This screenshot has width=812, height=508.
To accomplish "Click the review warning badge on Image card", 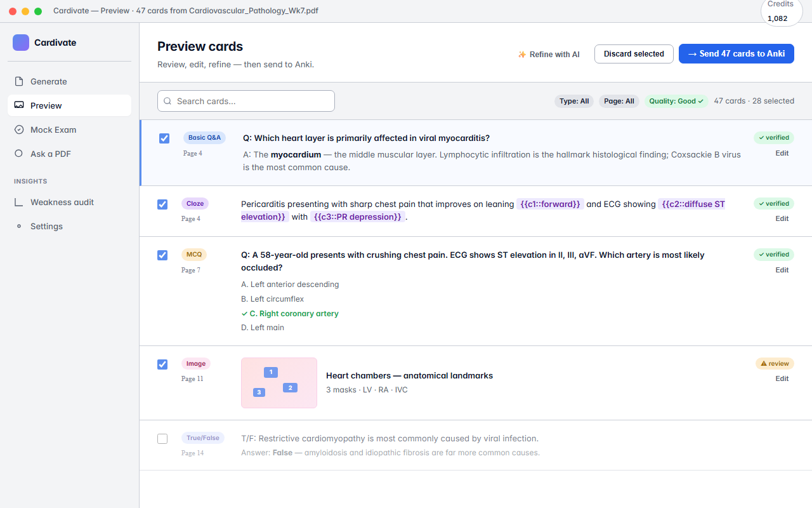I will [775, 363].
